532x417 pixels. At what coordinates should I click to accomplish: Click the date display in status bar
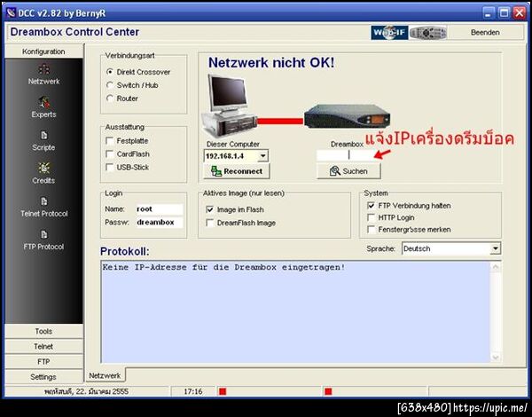(87, 391)
